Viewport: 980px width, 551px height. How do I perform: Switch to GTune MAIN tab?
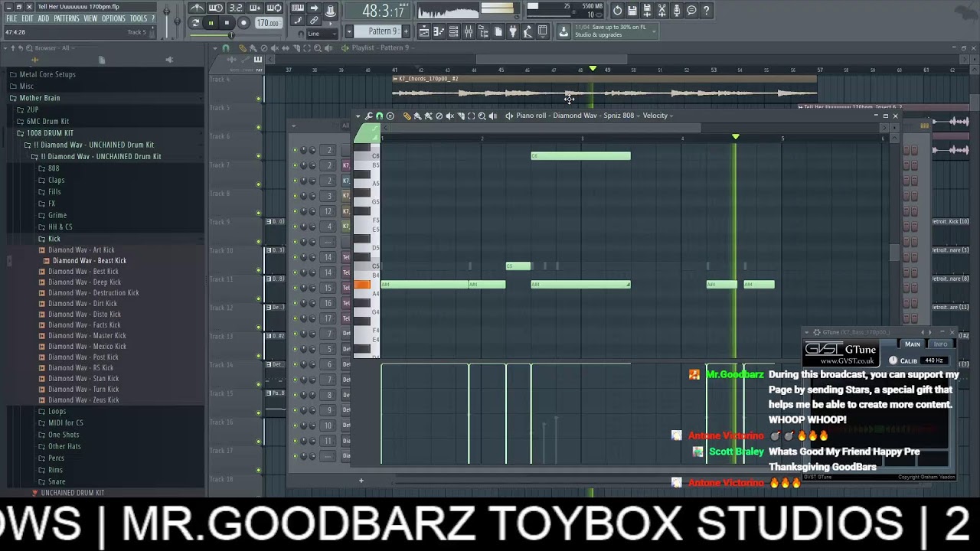click(913, 344)
